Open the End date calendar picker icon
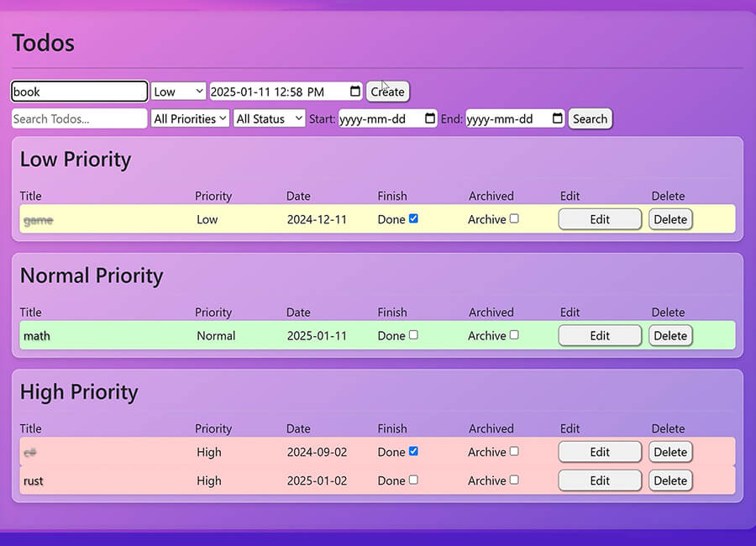 coord(558,119)
